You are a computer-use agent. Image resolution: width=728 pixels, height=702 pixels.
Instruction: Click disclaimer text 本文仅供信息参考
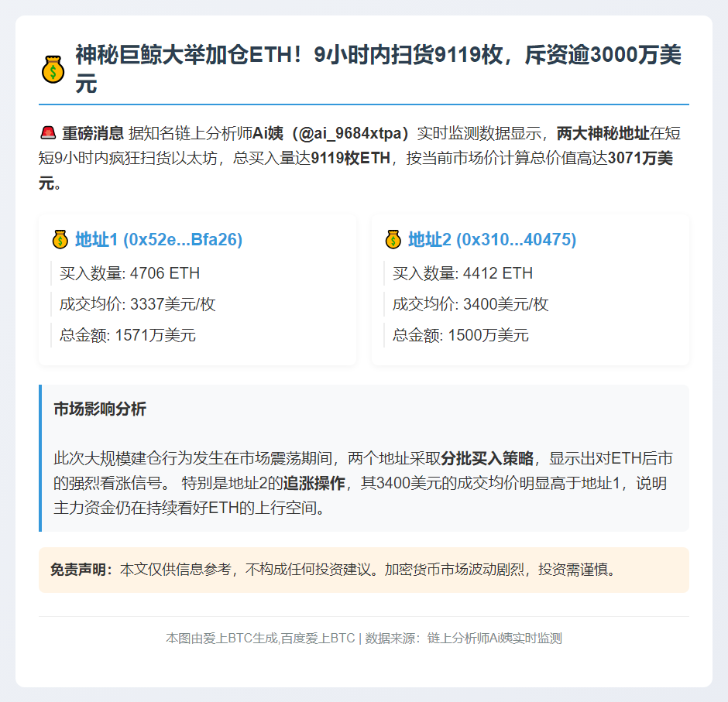176,570
